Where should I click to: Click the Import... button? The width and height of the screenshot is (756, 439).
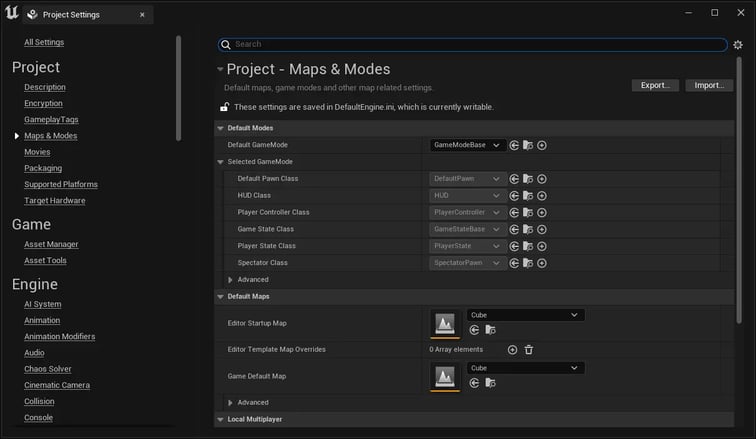709,85
